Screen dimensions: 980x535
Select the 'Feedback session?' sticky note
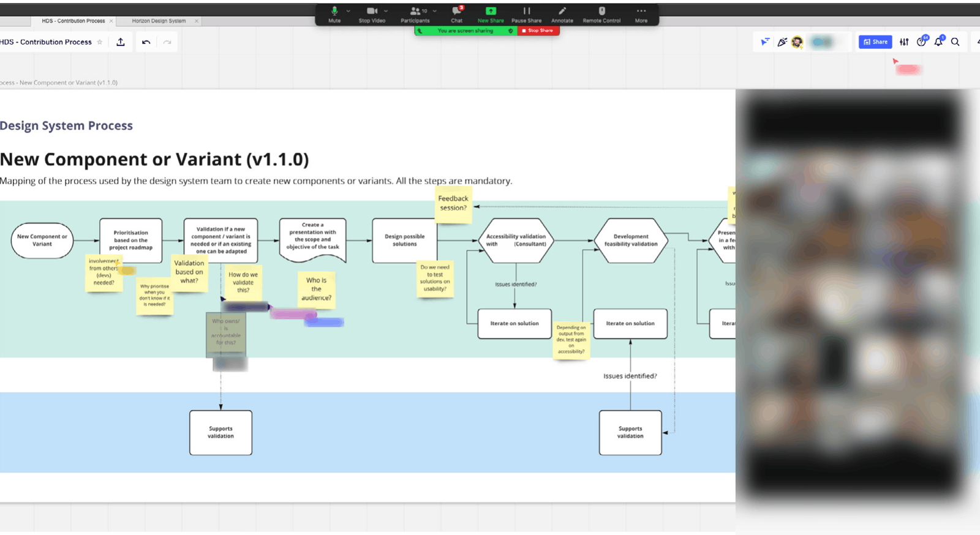tap(453, 204)
